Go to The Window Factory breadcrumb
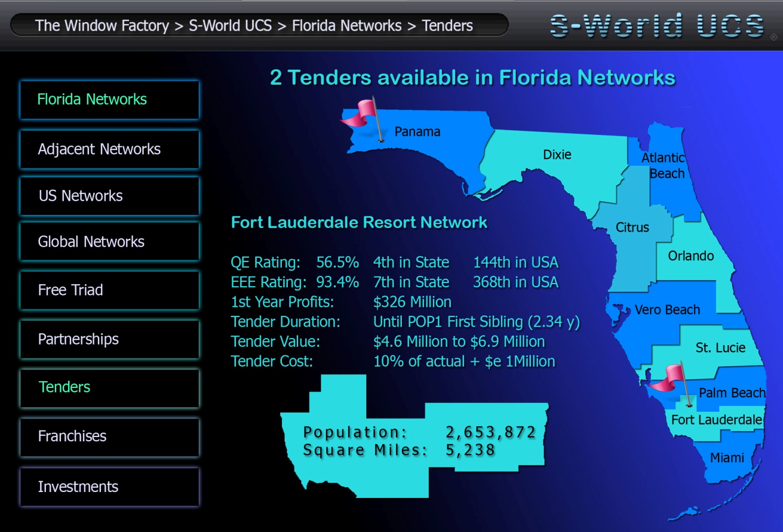 tap(102, 25)
